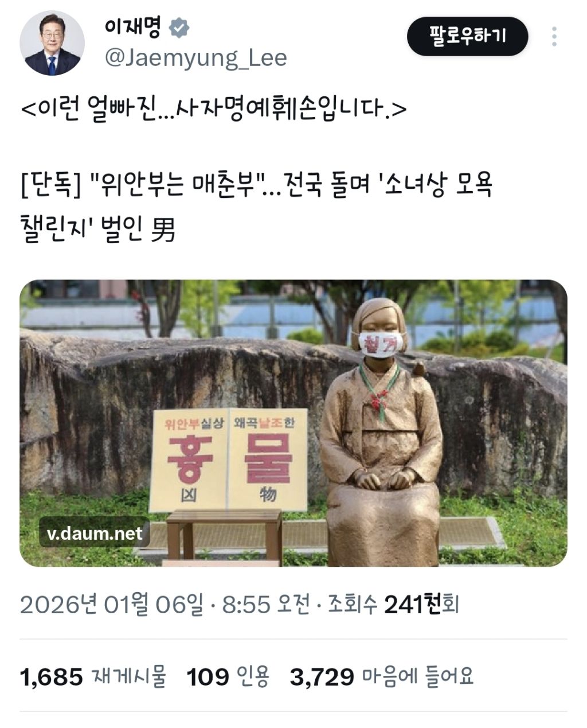This screenshot has width=587, height=728.
Task: Show the 109 인용 quotes list
Action: point(228,676)
